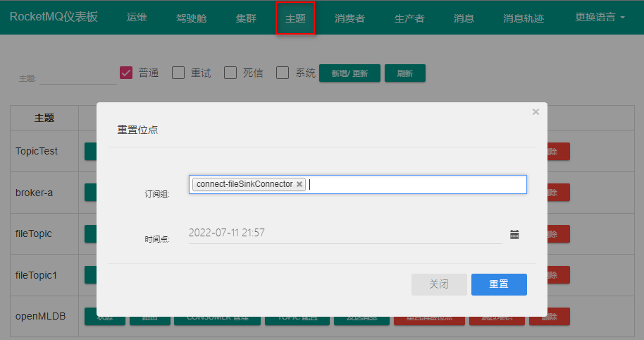644x340 pixels.
Task: Enable the 死信 checkbox
Action: (230, 73)
